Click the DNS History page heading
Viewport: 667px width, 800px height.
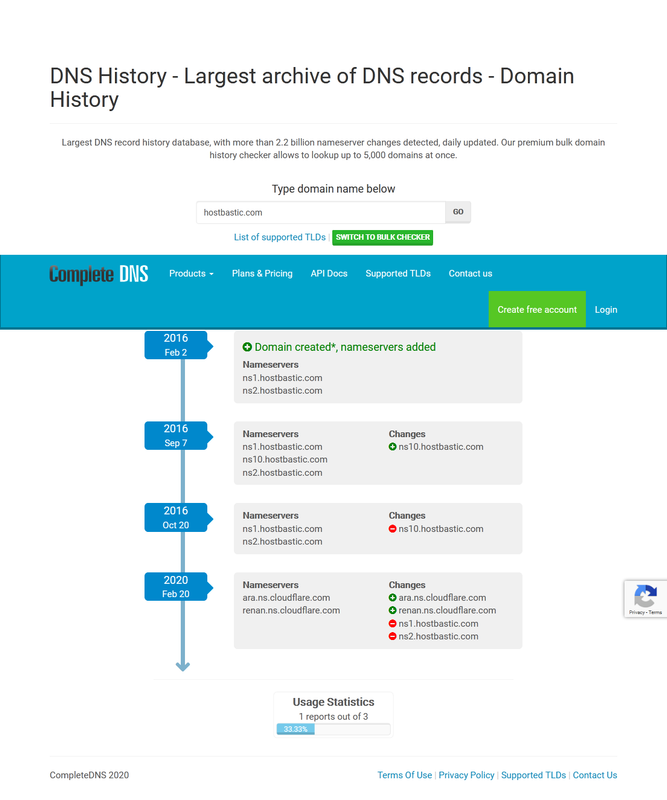(x=312, y=87)
